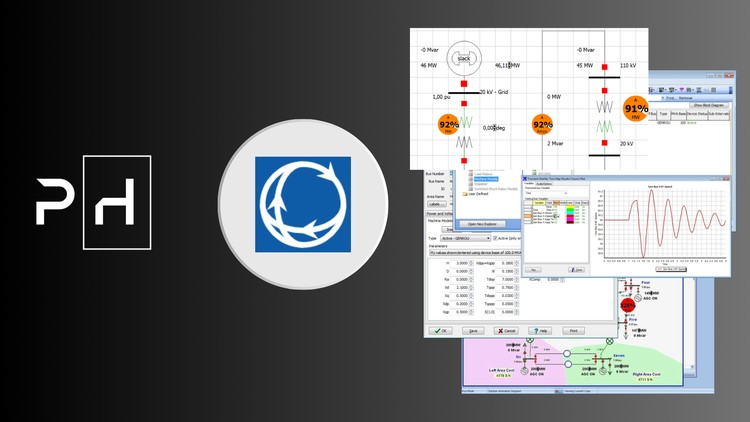Click the Help button
750x422 pixels.
tap(540, 331)
